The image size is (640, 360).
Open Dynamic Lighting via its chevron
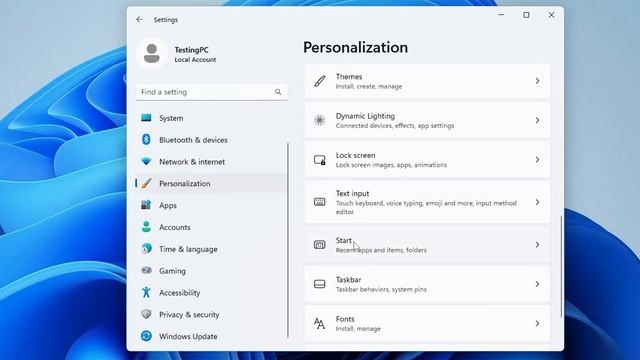[537, 120]
